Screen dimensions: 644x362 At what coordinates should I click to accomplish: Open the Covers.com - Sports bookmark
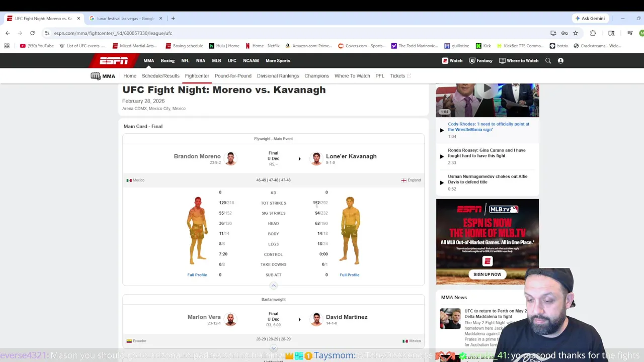point(362,46)
